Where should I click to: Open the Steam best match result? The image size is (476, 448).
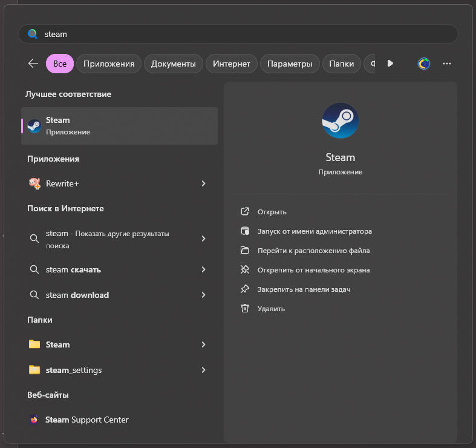coord(119,126)
